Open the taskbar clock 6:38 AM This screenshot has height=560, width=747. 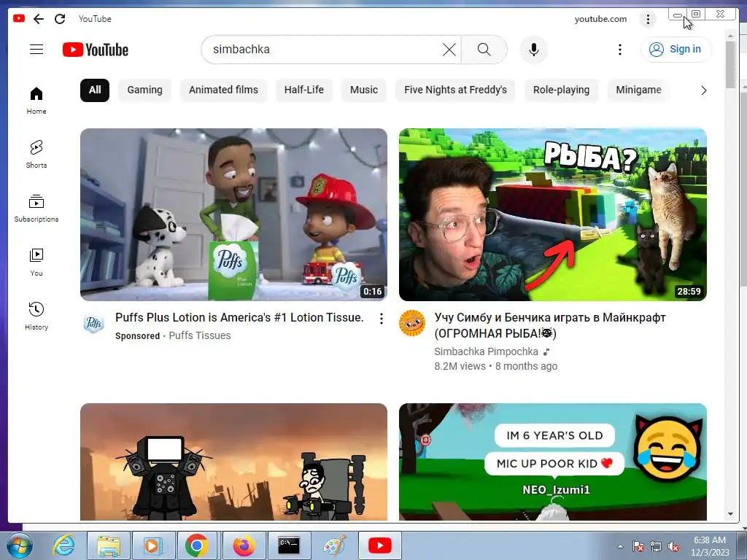tap(710, 546)
